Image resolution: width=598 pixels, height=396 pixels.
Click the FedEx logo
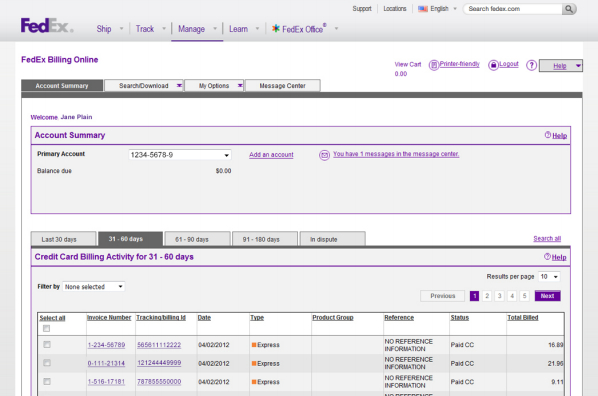click(47, 26)
